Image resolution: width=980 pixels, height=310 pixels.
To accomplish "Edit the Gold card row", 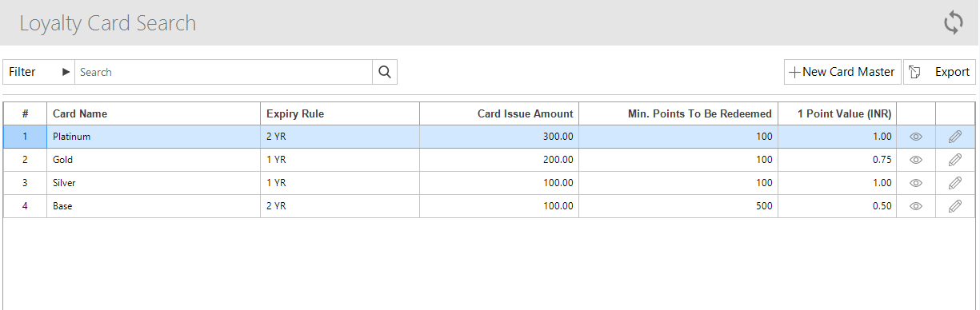I will tap(954, 160).
